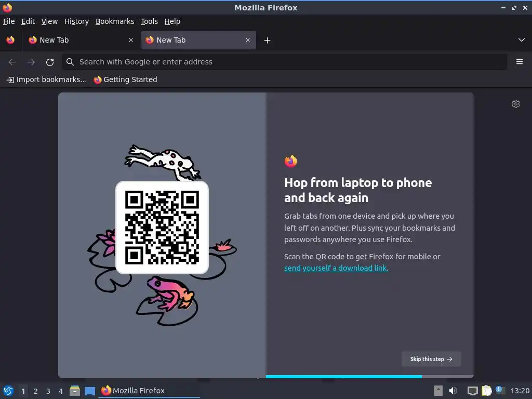Open the Bookmarks menu

(x=115, y=21)
